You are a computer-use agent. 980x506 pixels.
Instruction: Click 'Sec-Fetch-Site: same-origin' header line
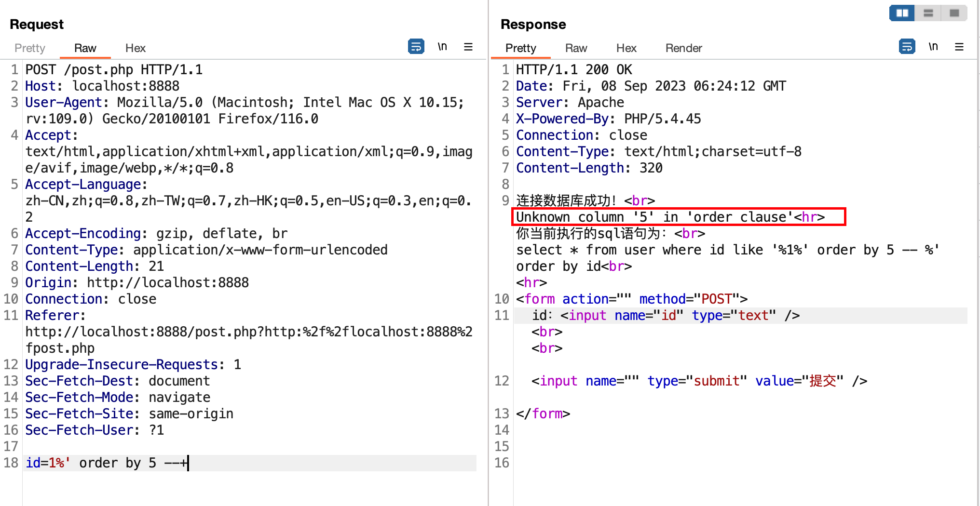(129, 414)
